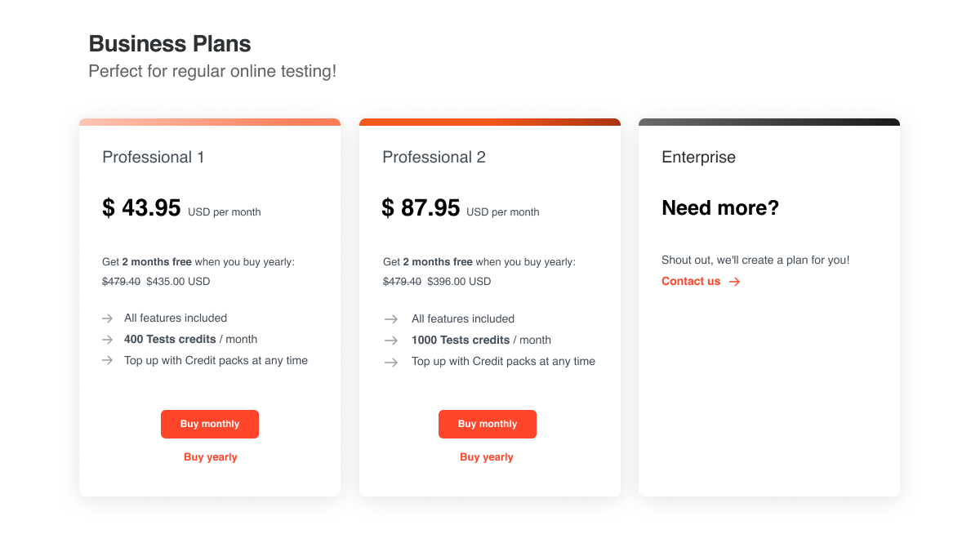Click arrow beside Professional 2 'Top up' line
Screen dimensions: 980x552
391,362
